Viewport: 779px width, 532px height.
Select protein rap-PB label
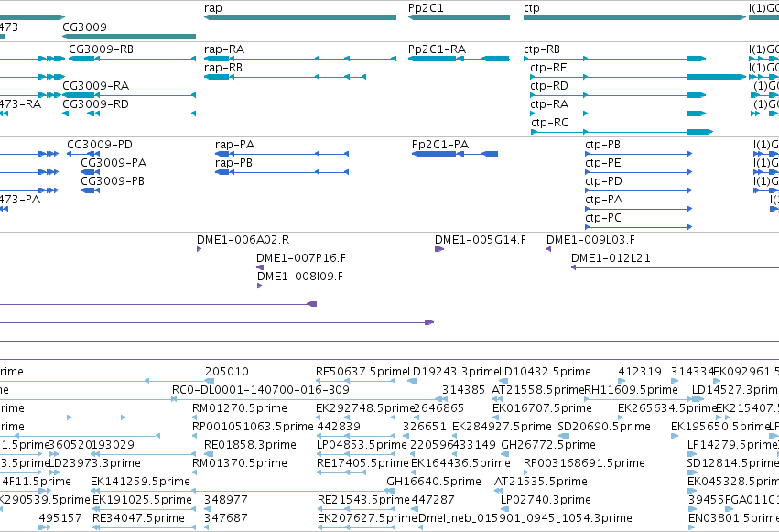234,163
